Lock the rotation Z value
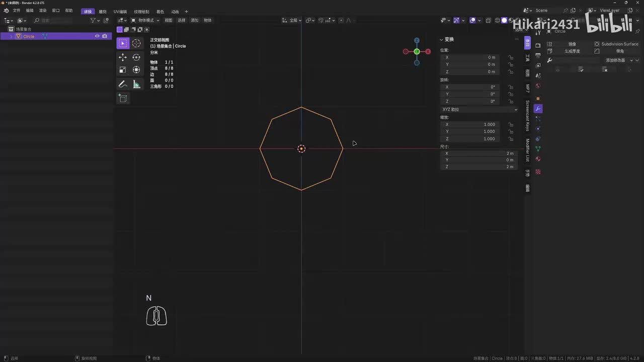Viewport: 644px width, 362px height. (x=511, y=101)
